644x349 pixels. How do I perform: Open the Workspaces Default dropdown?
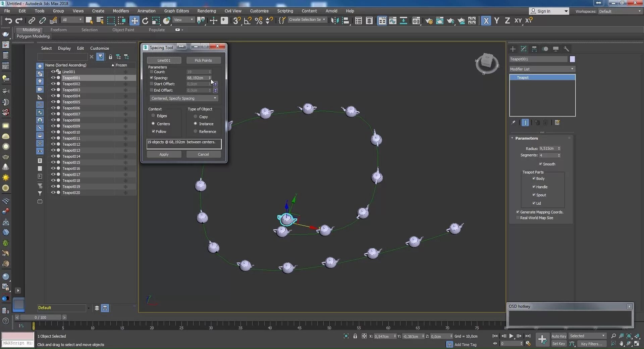(x=620, y=11)
